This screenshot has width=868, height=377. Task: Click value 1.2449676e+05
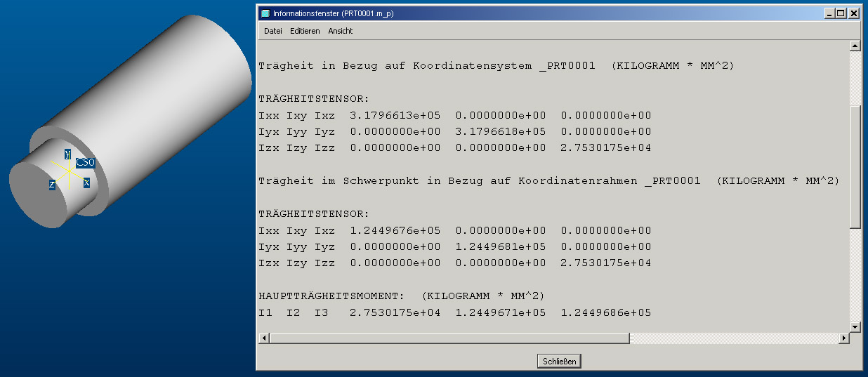coord(395,230)
